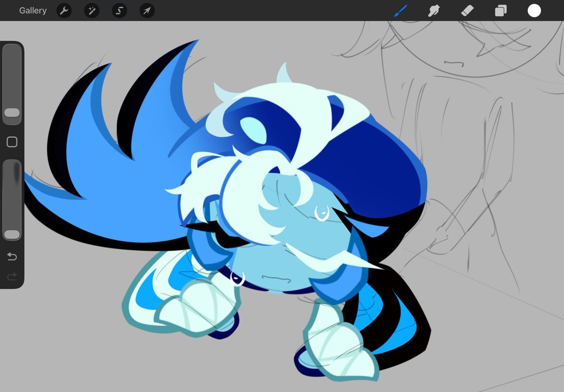Click the brush opacity slider handle

(x=12, y=235)
